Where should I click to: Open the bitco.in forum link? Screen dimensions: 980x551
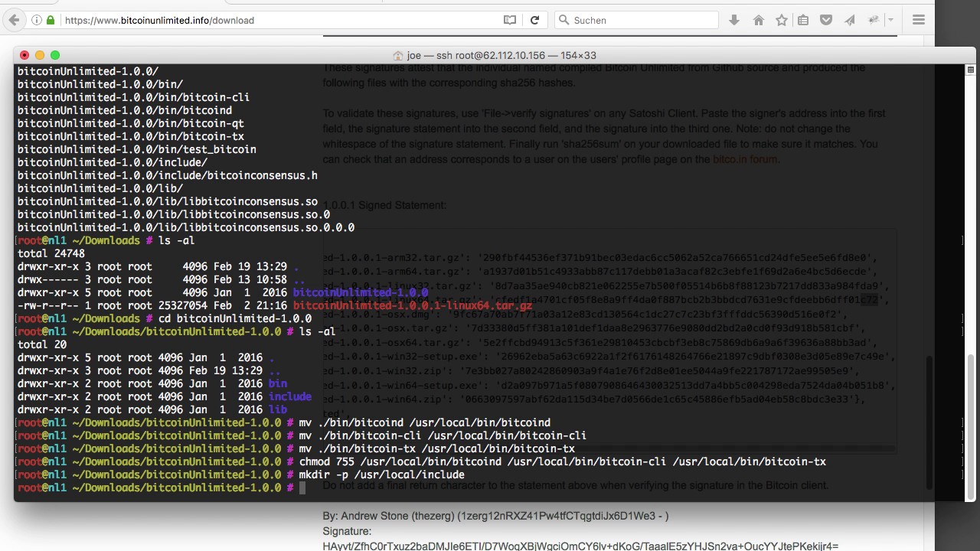[745, 159]
